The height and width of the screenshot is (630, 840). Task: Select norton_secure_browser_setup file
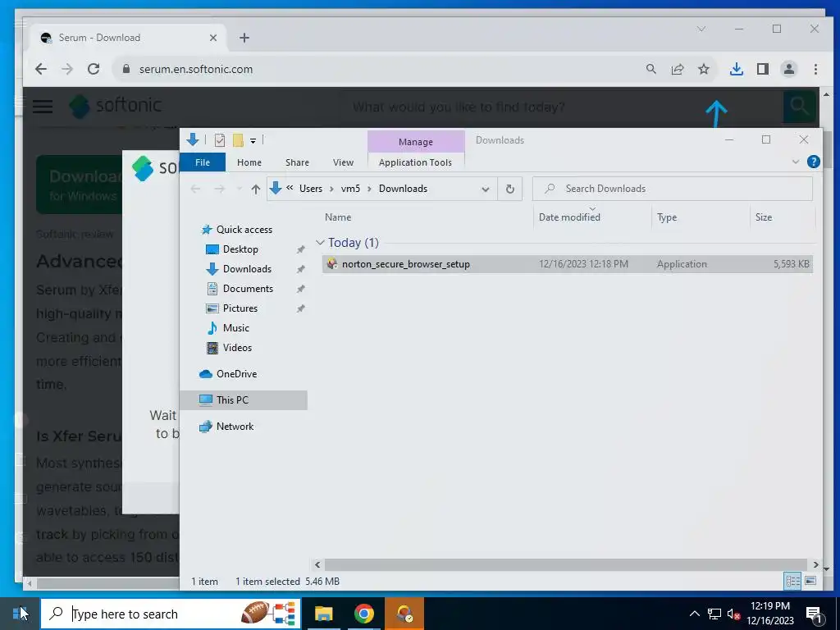click(568, 264)
